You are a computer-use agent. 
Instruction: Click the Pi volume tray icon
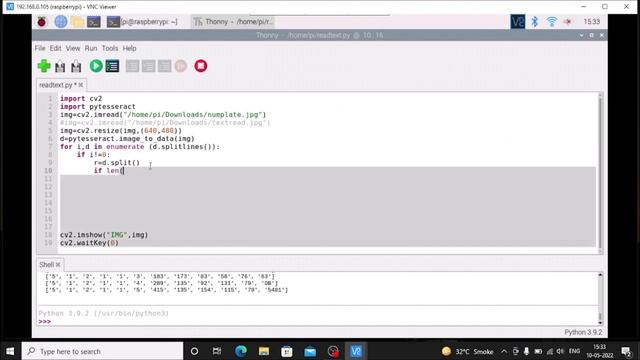tap(567, 22)
